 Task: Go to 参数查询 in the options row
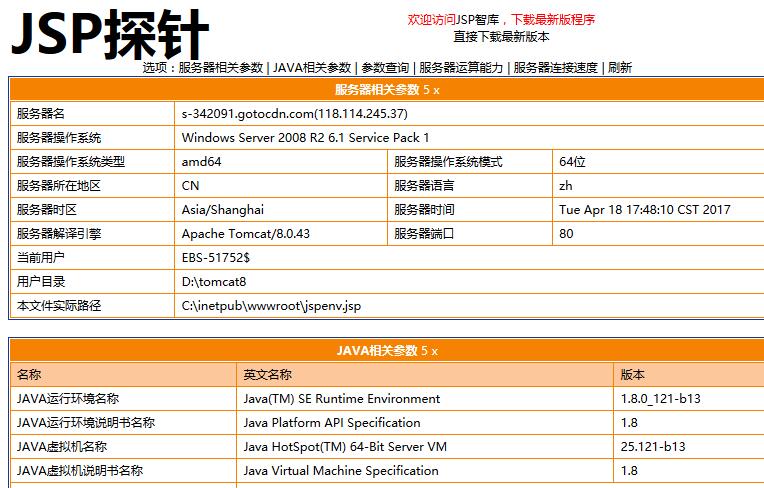[x=385, y=68]
